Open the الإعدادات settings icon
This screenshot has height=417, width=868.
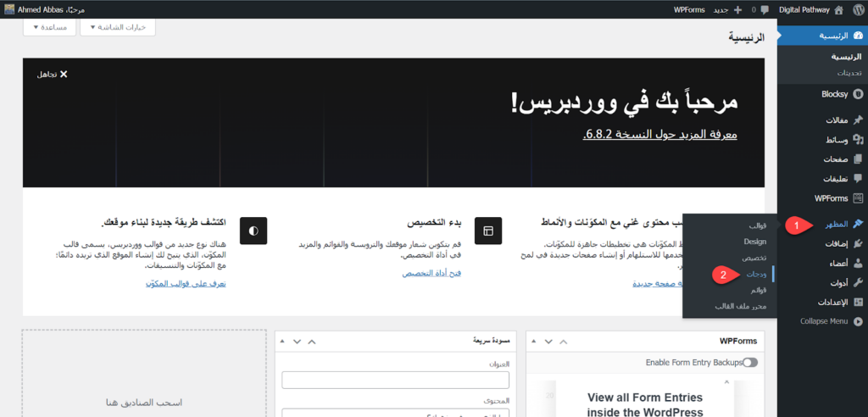pyautogui.click(x=858, y=303)
